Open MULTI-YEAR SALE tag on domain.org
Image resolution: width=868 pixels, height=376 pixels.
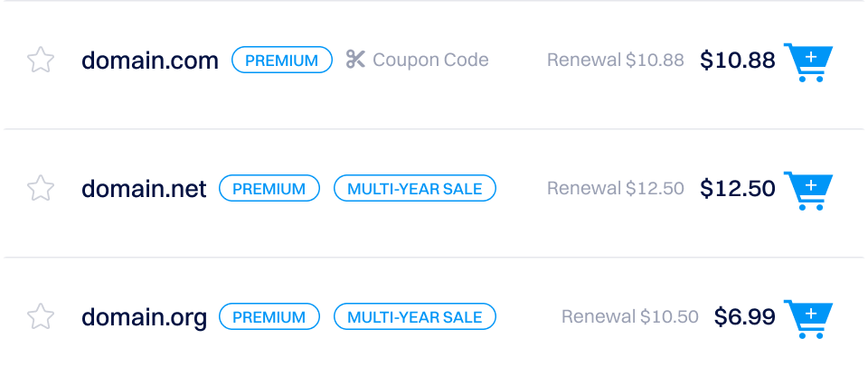click(x=415, y=317)
